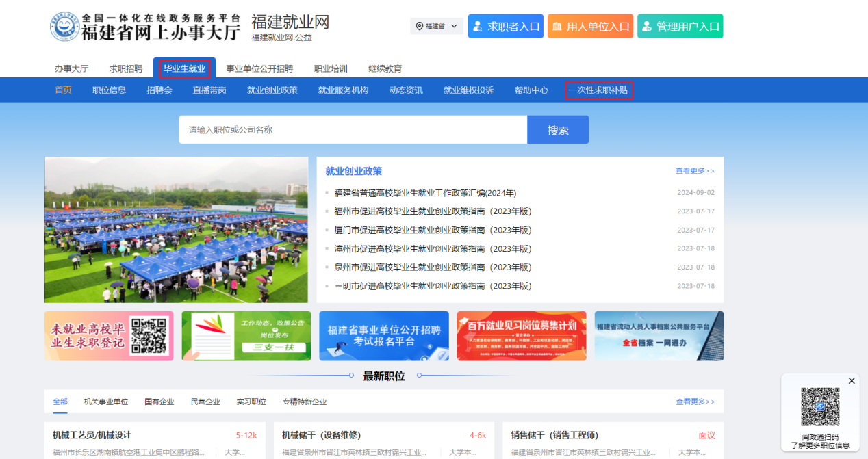Select the 国有企业 job filter tab

tap(159, 402)
